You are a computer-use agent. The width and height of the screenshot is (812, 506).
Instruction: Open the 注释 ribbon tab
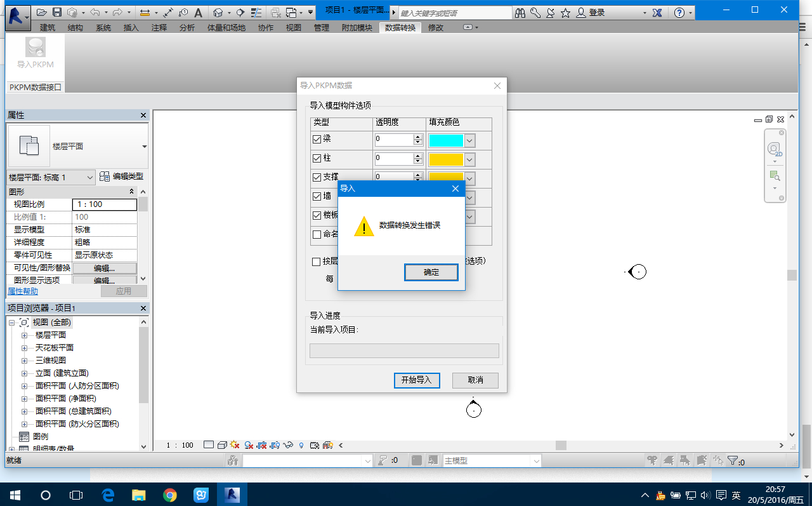(159, 27)
